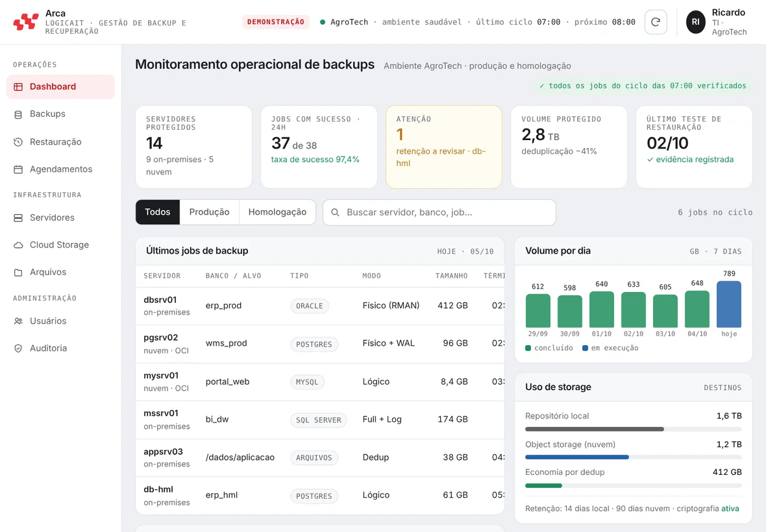Select the pgsrv02 job row
The width and height of the screenshot is (766, 532).
320,344
